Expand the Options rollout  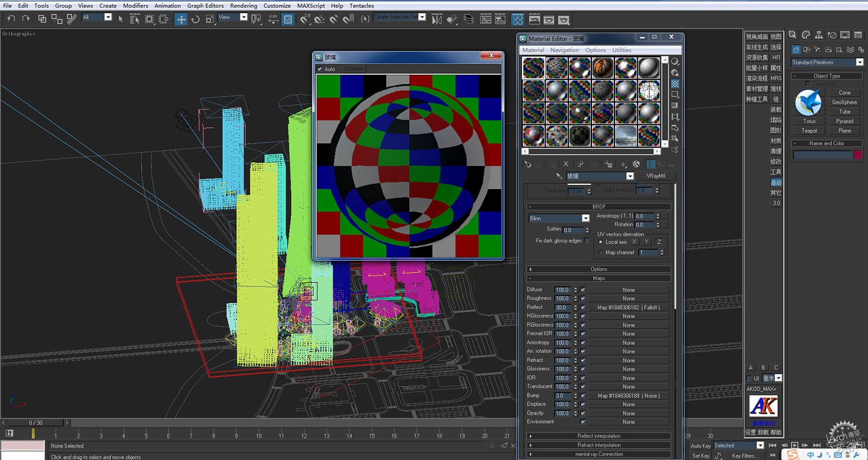[599, 269]
